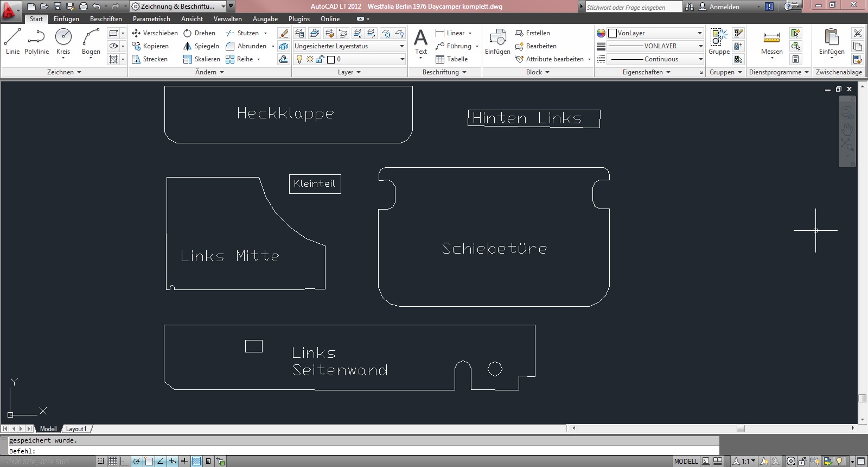The image size is (868, 467).
Task: Click the Spiegeln mirror tool
Action: 201,46
